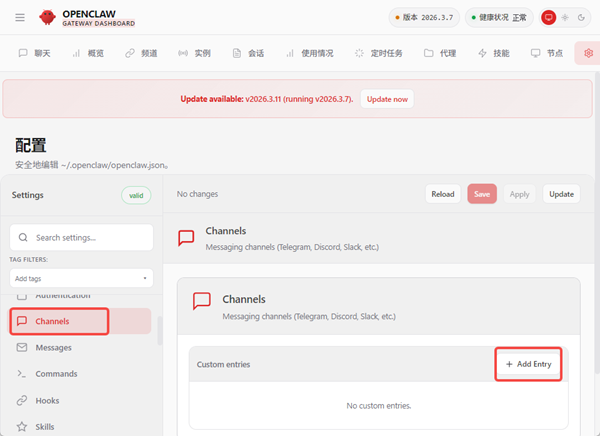The width and height of the screenshot is (600, 436).
Task: Select Commands in the settings sidebar
Action: tap(80, 374)
